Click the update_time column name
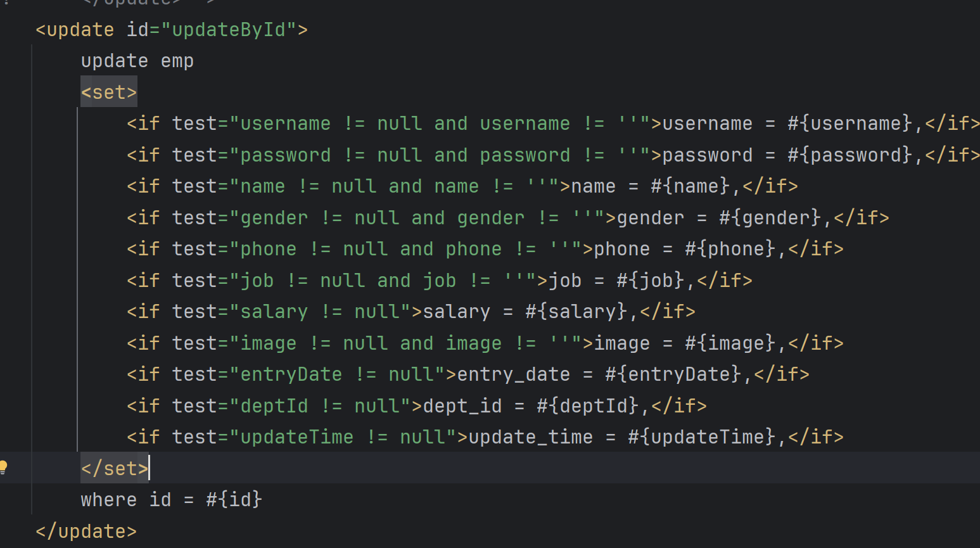The image size is (980, 548). coord(530,437)
